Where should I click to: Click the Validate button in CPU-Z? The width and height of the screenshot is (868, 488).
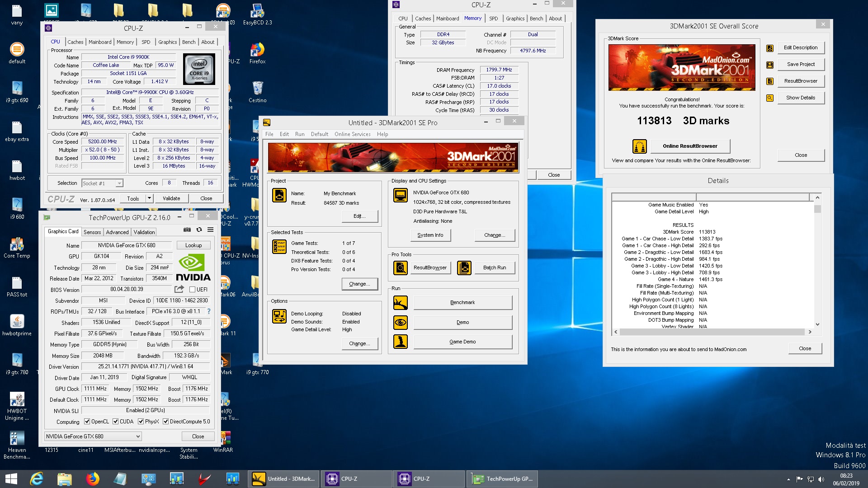171,198
